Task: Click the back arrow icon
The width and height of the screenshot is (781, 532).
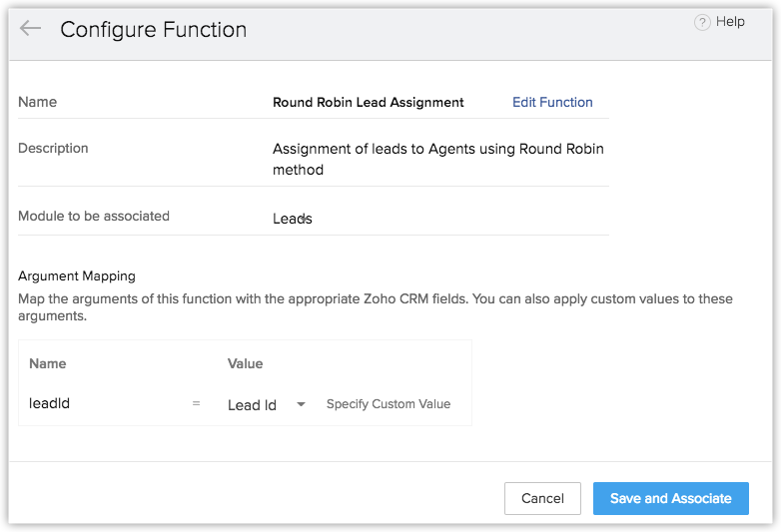Action: point(30,29)
